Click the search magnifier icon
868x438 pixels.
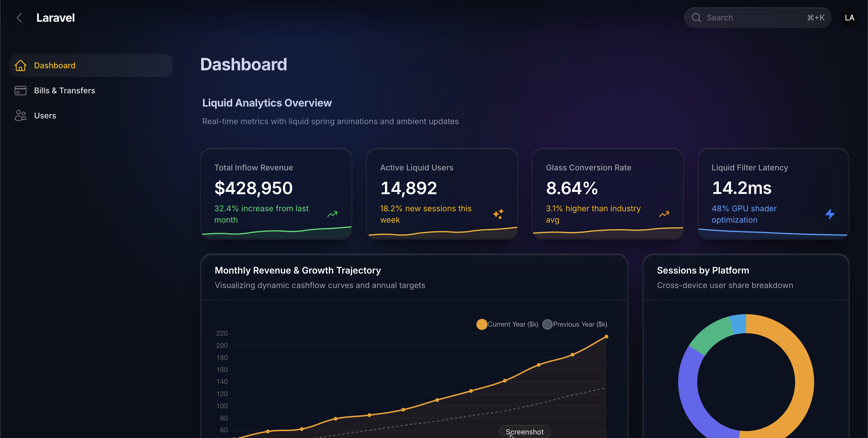click(696, 18)
